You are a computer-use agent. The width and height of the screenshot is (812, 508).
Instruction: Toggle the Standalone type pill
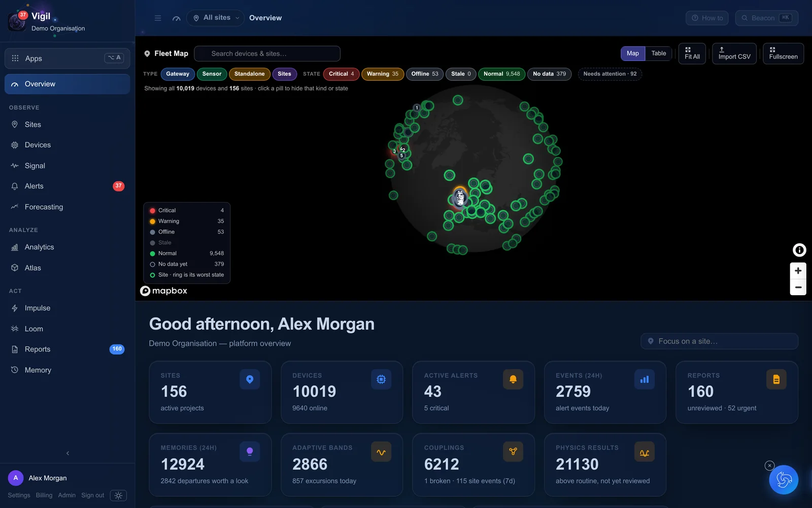(249, 74)
